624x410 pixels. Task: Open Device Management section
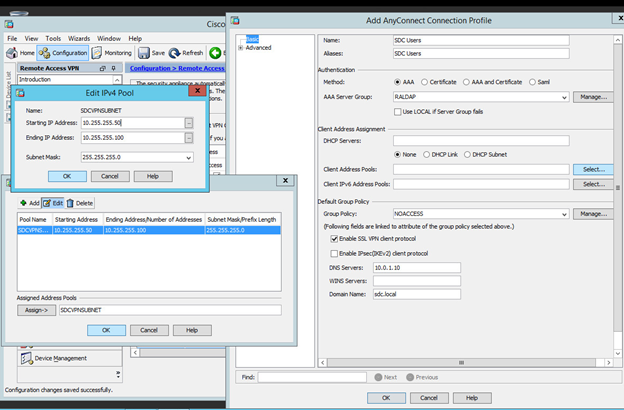click(62, 358)
